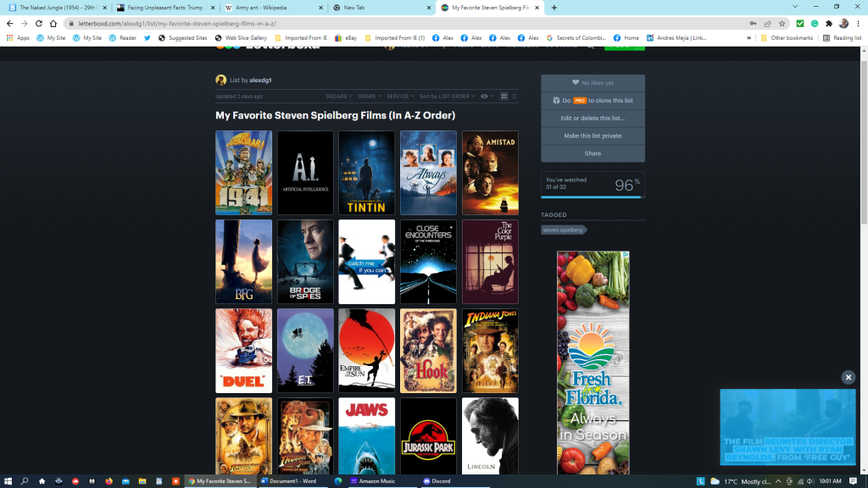Click Edit or delete this list

tap(593, 118)
